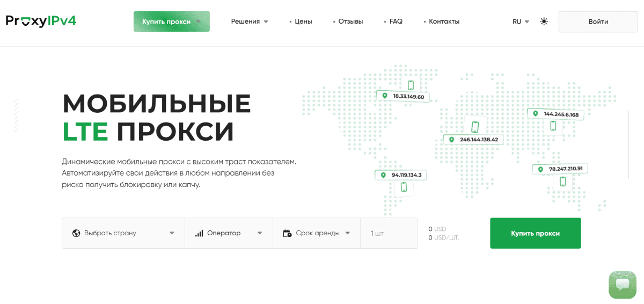Open the Оператор dropdown
644x304 pixels.
(229, 233)
